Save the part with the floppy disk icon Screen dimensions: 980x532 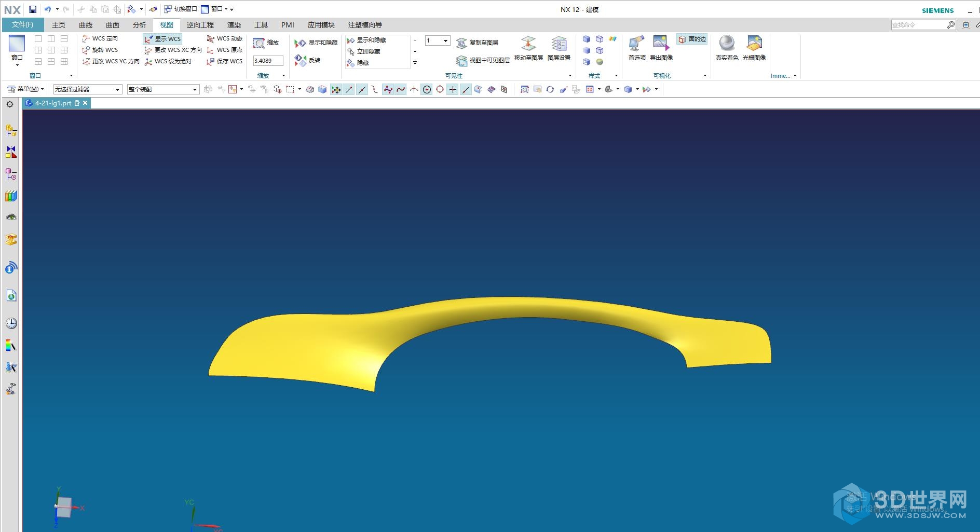[33, 9]
